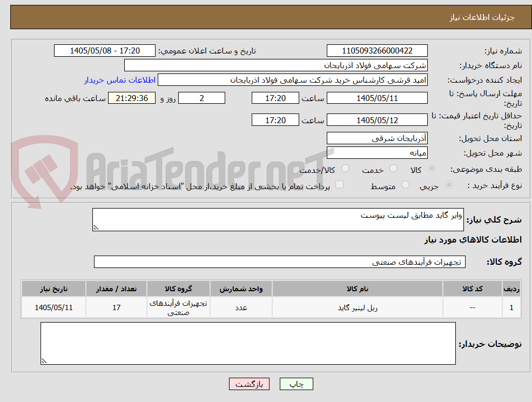
Task: Select the کالا radio button
Action: tap(432, 169)
